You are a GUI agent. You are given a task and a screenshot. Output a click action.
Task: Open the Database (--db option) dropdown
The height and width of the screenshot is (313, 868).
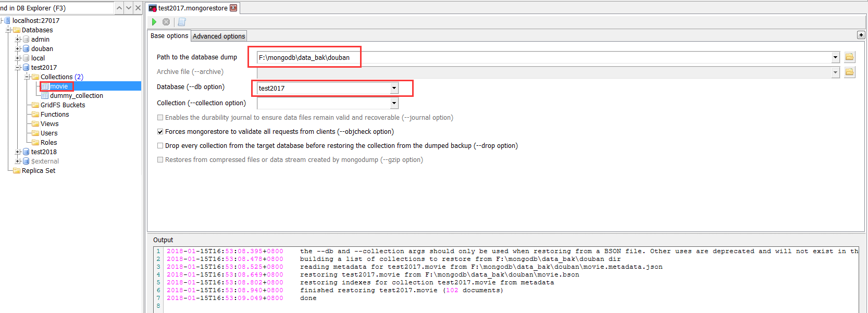click(394, 88)
